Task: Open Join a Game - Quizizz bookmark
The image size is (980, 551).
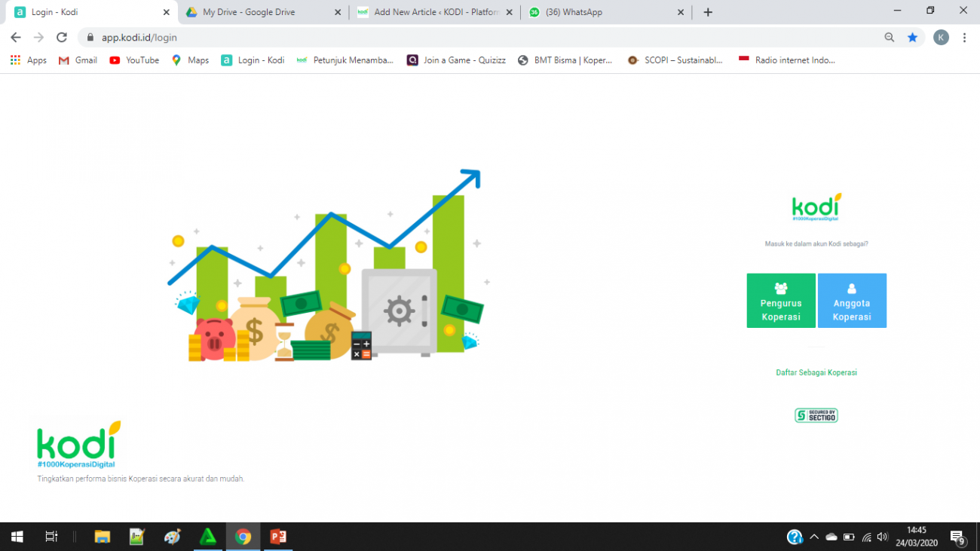Action: click(x=456, y=60)
